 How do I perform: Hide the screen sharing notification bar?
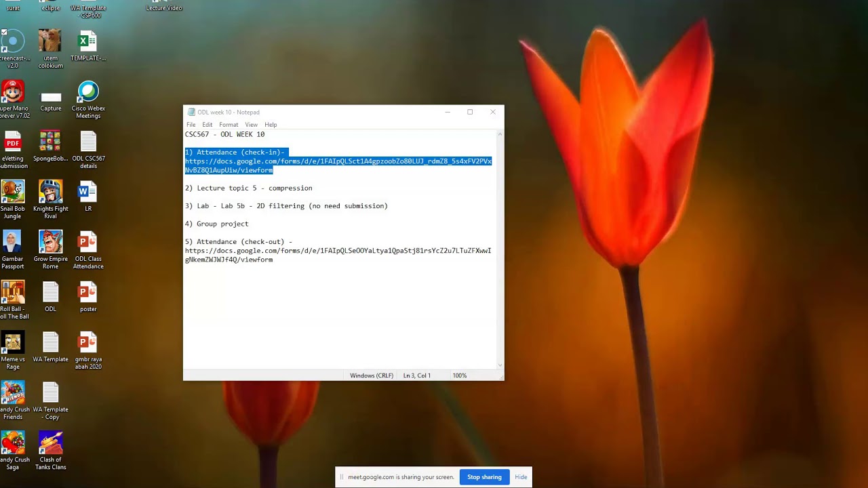(521, 477)
